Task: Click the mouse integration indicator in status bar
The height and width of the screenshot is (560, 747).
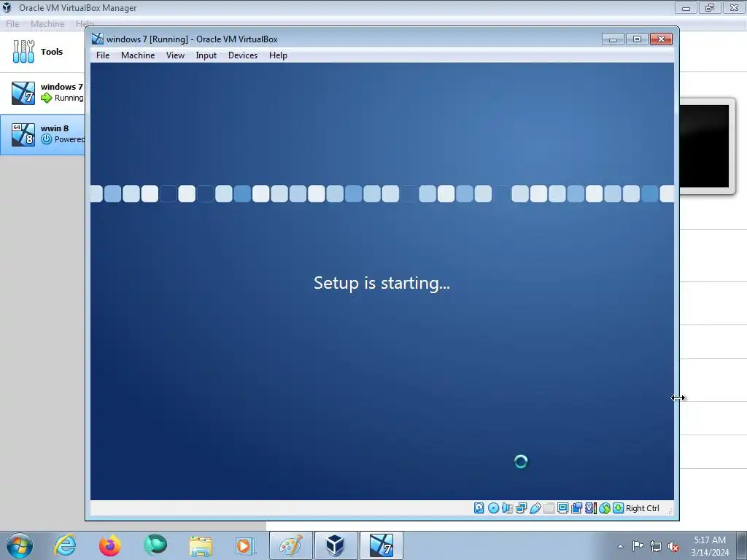Action: 605,508
